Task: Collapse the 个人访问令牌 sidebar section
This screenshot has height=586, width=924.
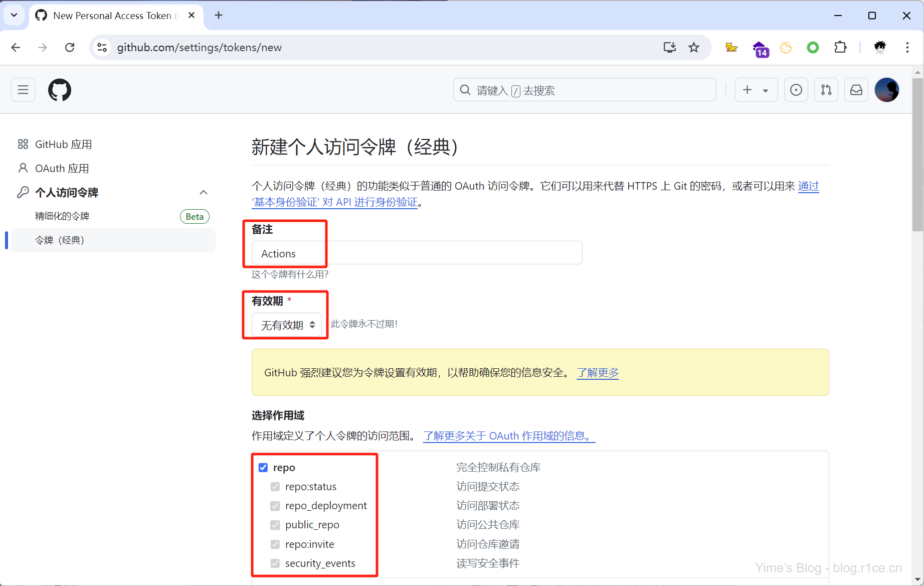Action: [x=203, y=193]
